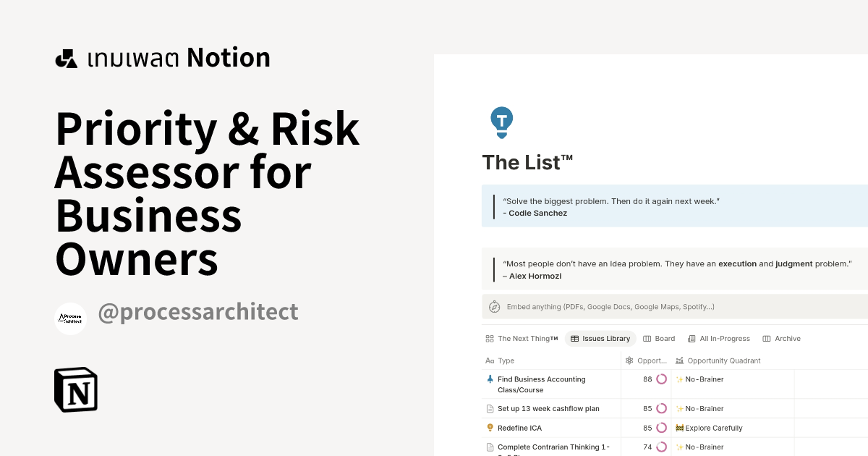Open The Next Thing™ view
The width and height of the screenshot is (868, 456).
coord(527,338)
